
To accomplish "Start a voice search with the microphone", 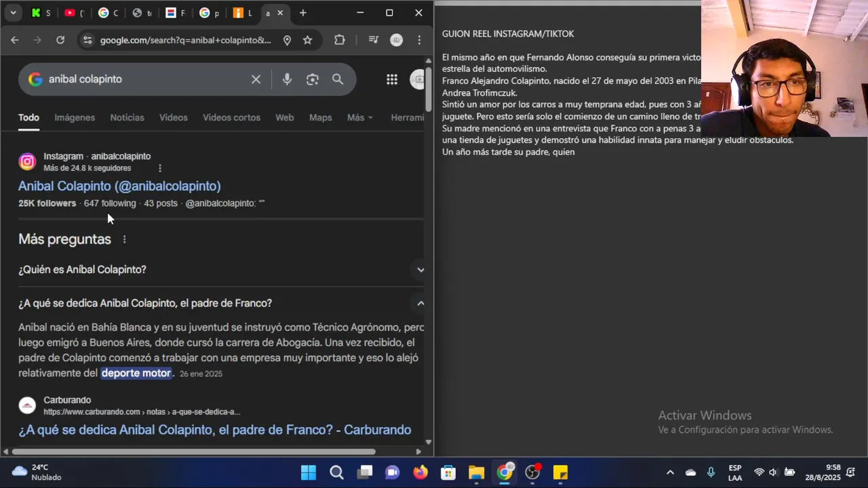I will point(287,79).
